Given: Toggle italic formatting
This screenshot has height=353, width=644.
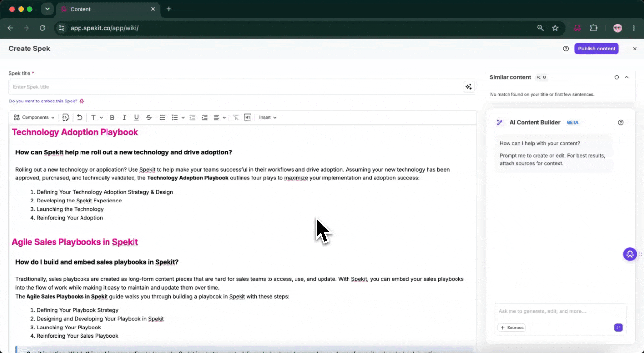Looking at the screenshot, I should pos(124,117).
